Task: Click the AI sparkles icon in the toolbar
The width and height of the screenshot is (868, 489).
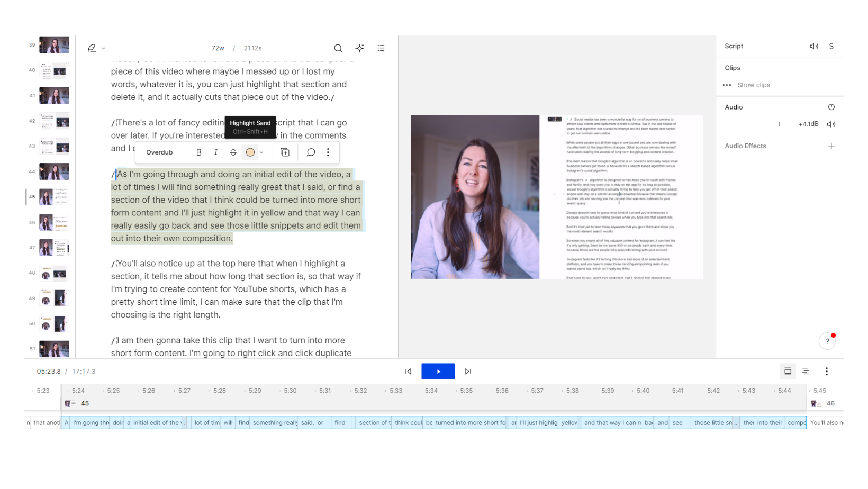Action: (x=360, y=48)
